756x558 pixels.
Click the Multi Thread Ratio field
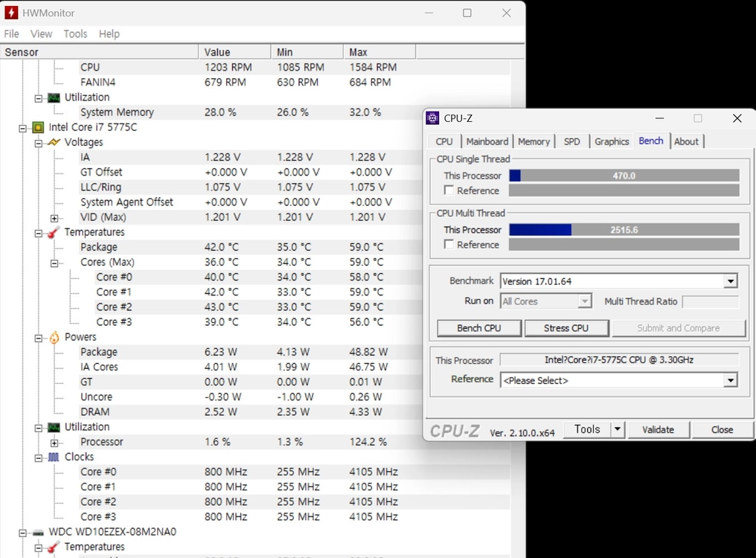[x=711, y=301]
